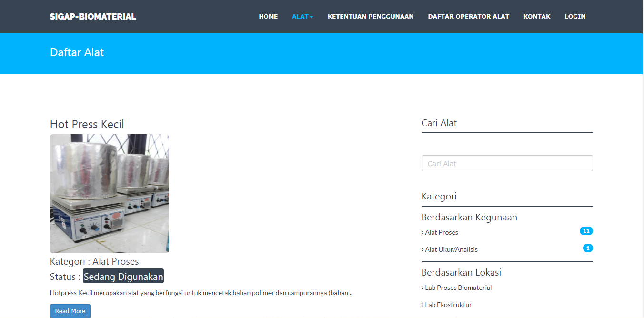Click the Kategori line below the photo
This screenshot has width=644, height=318.
pos(94,261)
